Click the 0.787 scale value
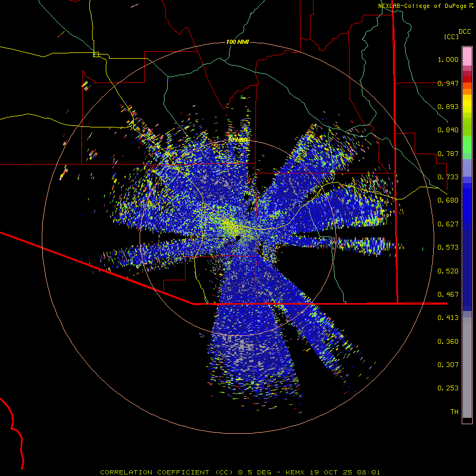This screenshot has height=476, width=476. 448,153
